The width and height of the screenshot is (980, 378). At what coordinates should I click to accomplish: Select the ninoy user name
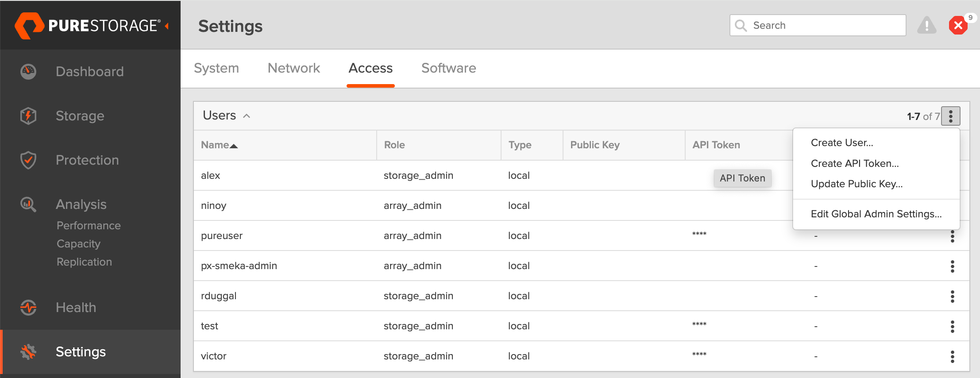tap(213, 206)
